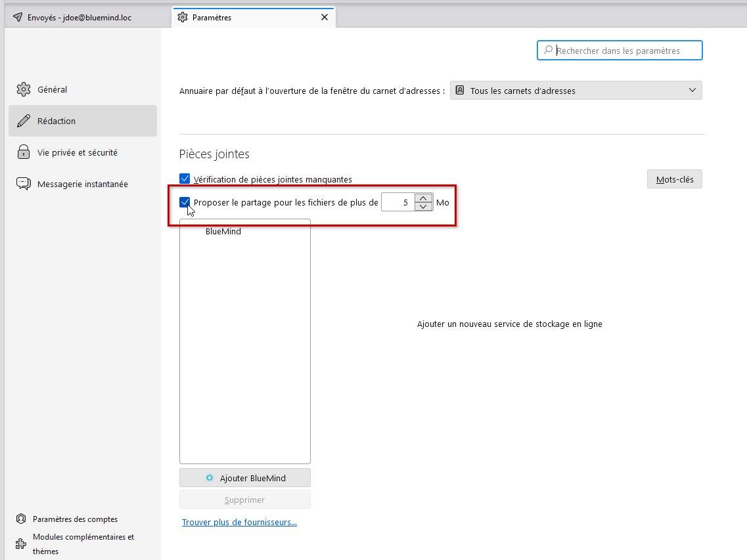Open the default address book dropdown
This screenshot has width=747, height=560.
[x=576, y=91]
